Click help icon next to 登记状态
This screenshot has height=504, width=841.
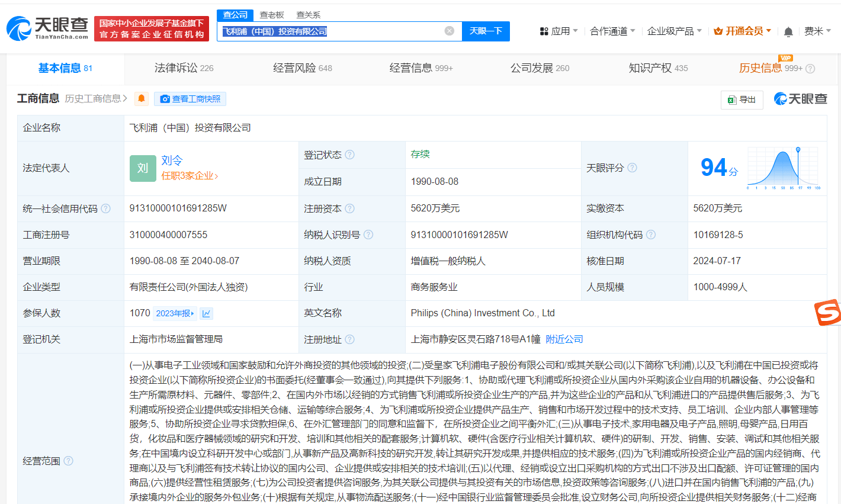click(x=350, y=155)
